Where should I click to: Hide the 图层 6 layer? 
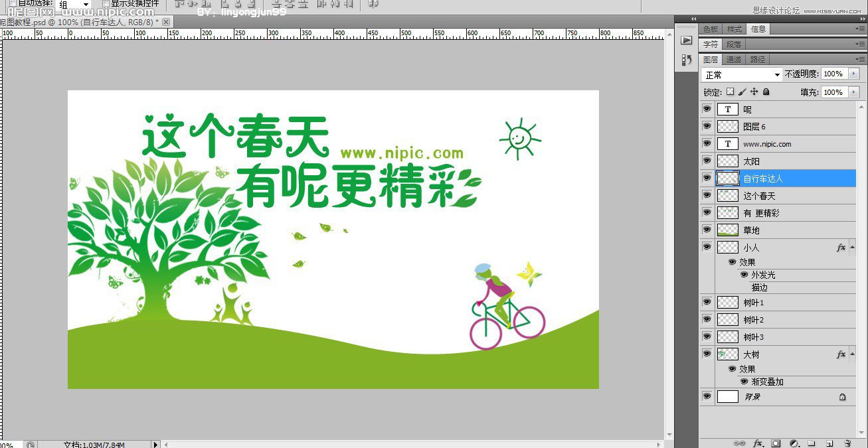707,126
